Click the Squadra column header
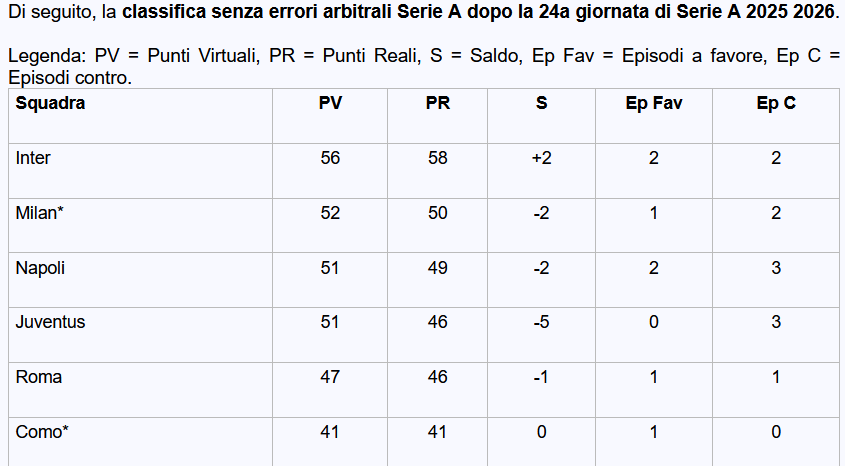This screenshot has height=466, width=845. 51,103
